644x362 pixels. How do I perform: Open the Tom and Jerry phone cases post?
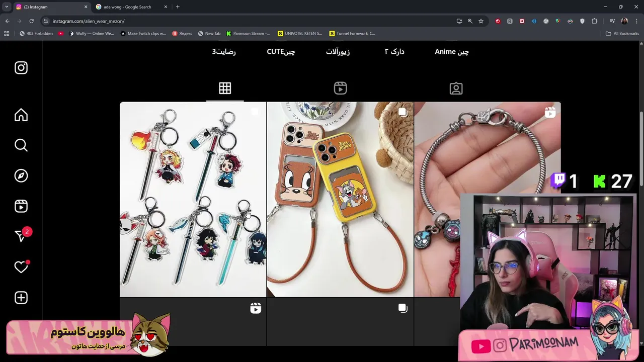(340, 200)
